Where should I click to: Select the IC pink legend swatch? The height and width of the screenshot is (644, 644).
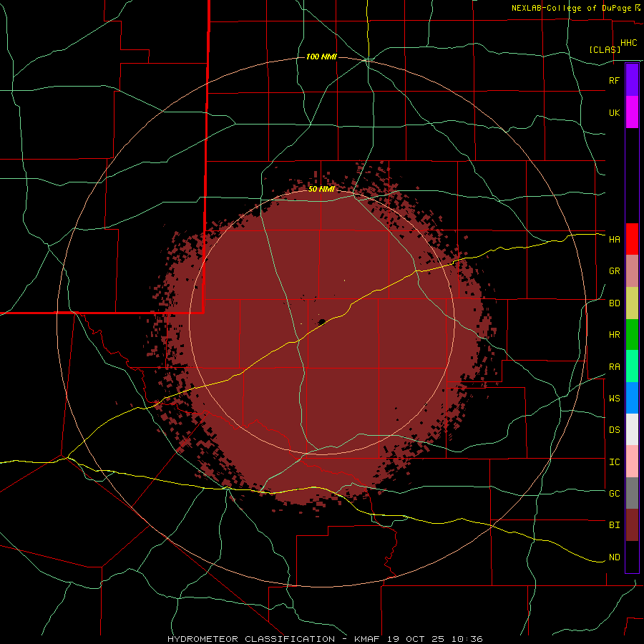tap(632, 462)
